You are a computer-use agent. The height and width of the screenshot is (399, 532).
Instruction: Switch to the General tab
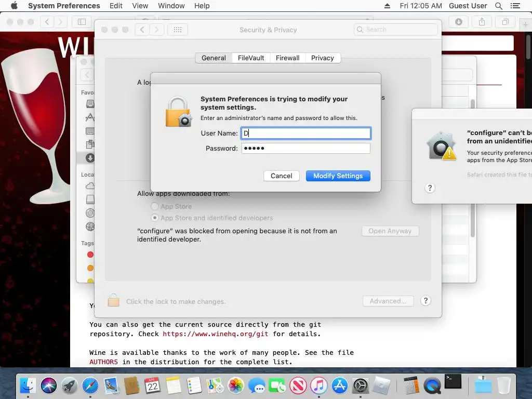pos(214,58)
